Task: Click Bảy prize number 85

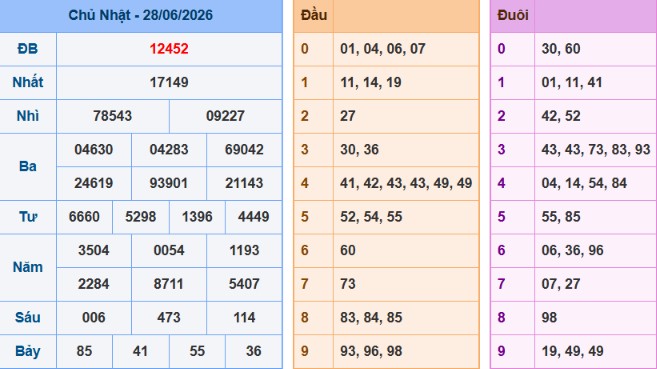Action: 84,351
